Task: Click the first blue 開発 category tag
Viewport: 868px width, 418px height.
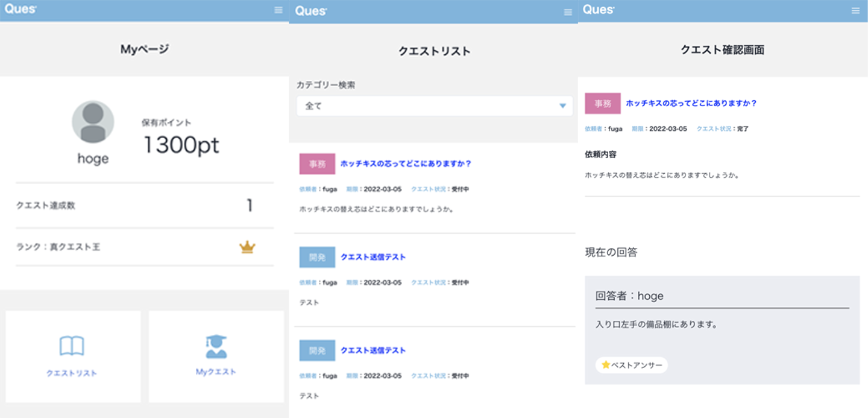Action: tap(317, 257)
